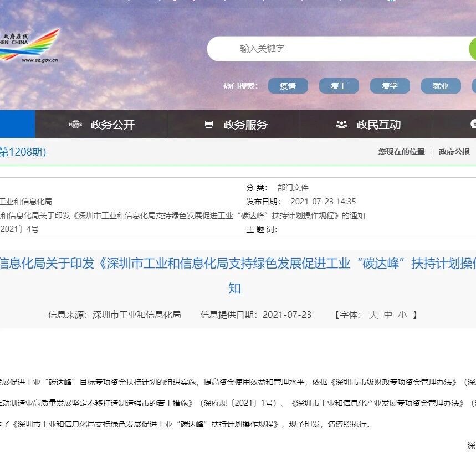Click the 主题词 label
Screen dimensions: 476x474
click(262, 230)
